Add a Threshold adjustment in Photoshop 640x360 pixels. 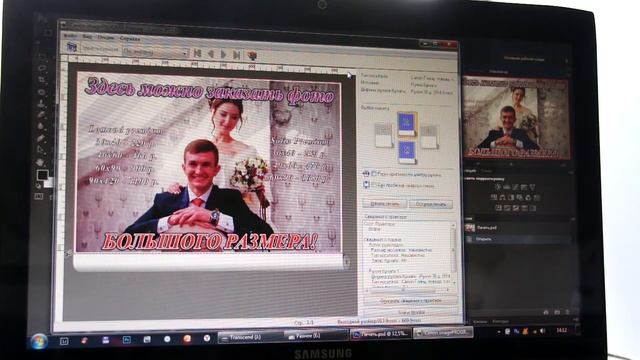tap(516, 208)
